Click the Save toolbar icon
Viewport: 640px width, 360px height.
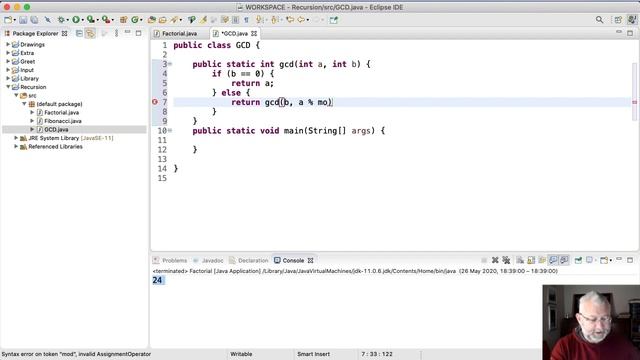(x=23, y=20)
